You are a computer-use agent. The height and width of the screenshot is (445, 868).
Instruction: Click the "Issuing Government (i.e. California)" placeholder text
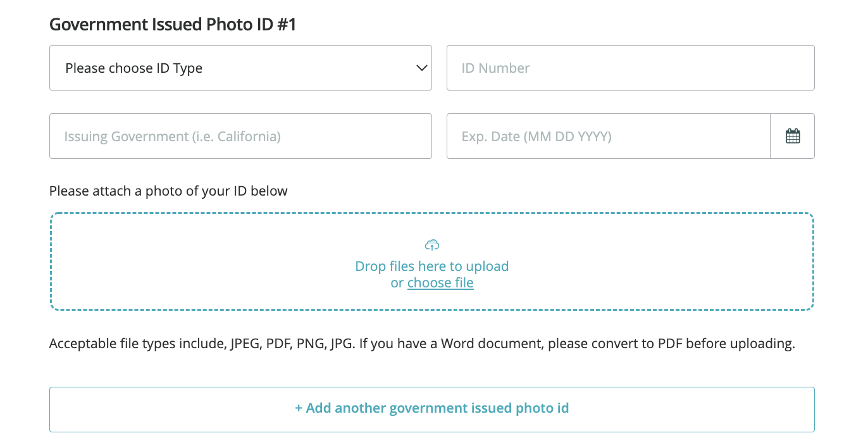click(172, 136)
